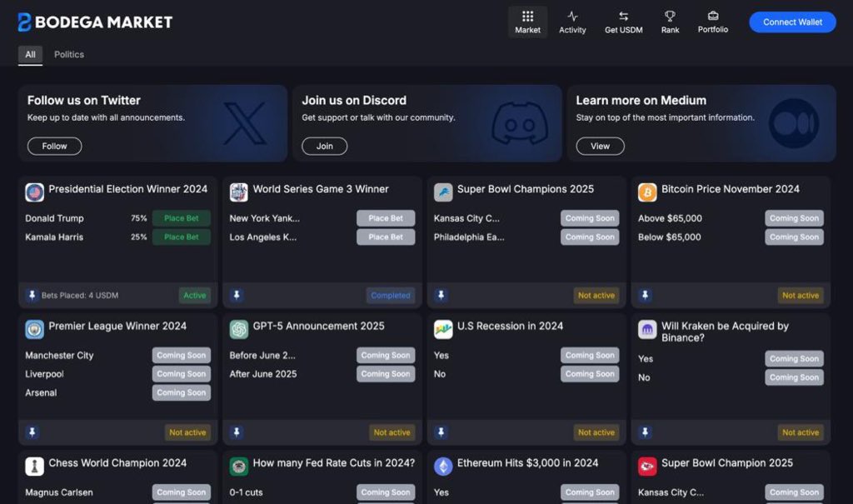The width and height of the screenshot is (853, 504).
Task: Click Coming Soon for Manchester City
Action: click(181, 356)
